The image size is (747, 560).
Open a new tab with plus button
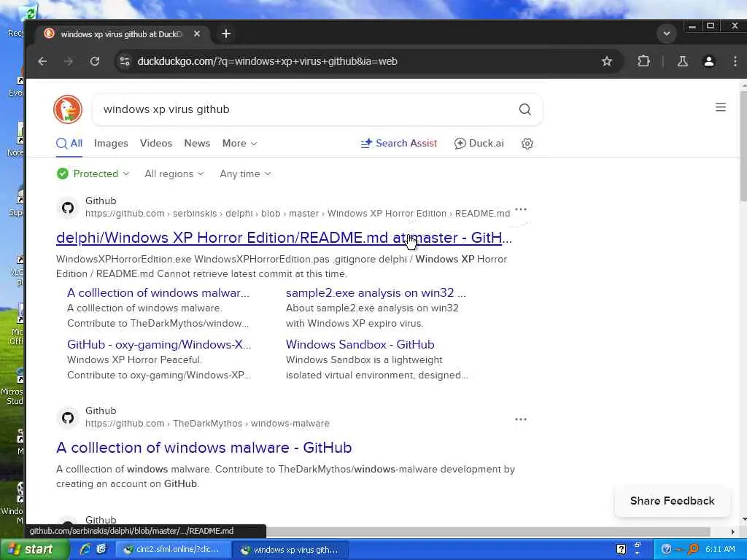point(226,34)
